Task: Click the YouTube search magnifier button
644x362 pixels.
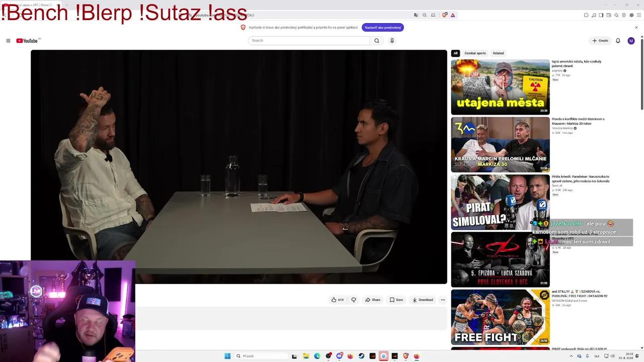Action: pos(376,41)
